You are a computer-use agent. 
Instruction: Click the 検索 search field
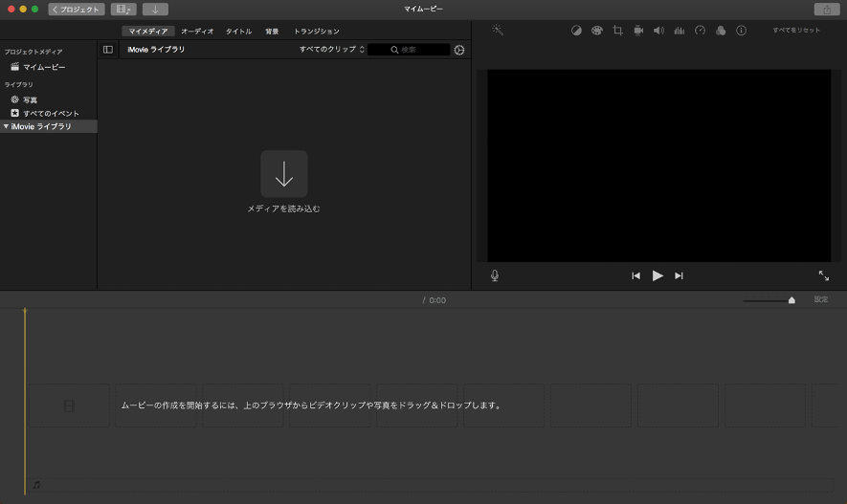pos(409,50)
